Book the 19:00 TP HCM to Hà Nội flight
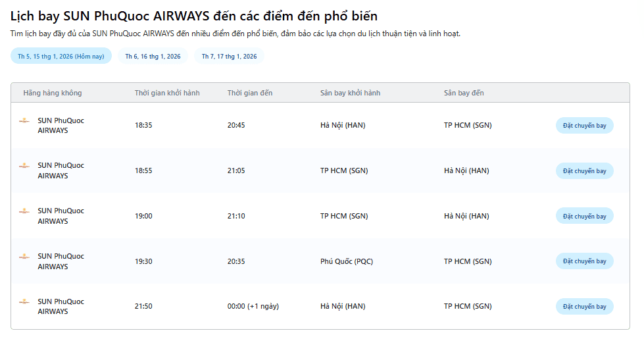The width and height of the screenshot is (644, 337). click(x=584, y=217)
